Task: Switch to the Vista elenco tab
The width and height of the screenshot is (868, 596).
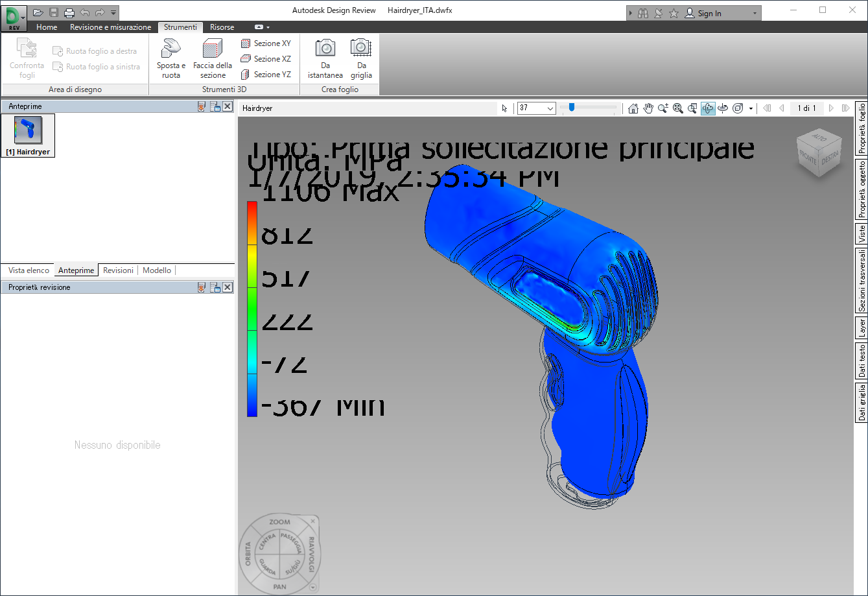Action: tap(29, 270)
